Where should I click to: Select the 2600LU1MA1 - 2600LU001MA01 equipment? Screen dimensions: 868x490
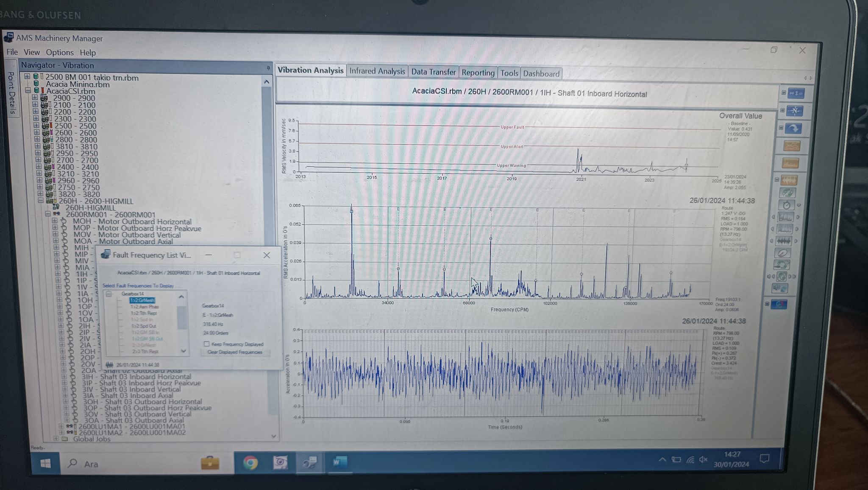click(131, 426)
